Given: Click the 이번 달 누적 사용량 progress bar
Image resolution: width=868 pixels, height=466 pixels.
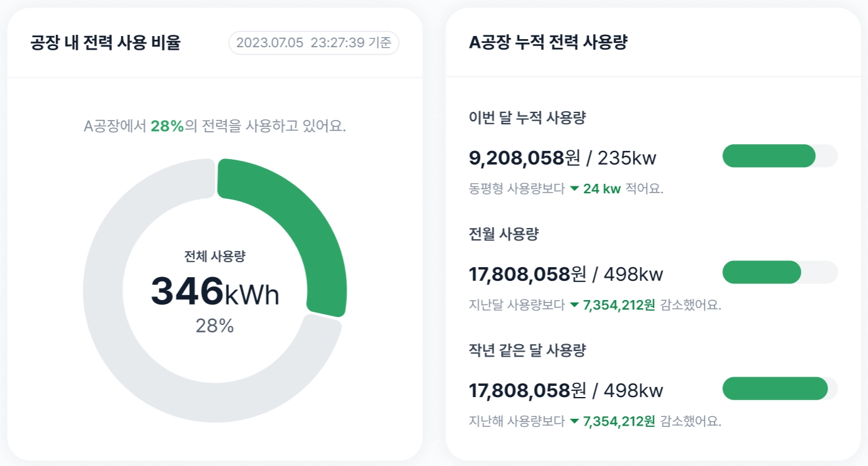Looking at the screenshot, I should coord(780,156).
